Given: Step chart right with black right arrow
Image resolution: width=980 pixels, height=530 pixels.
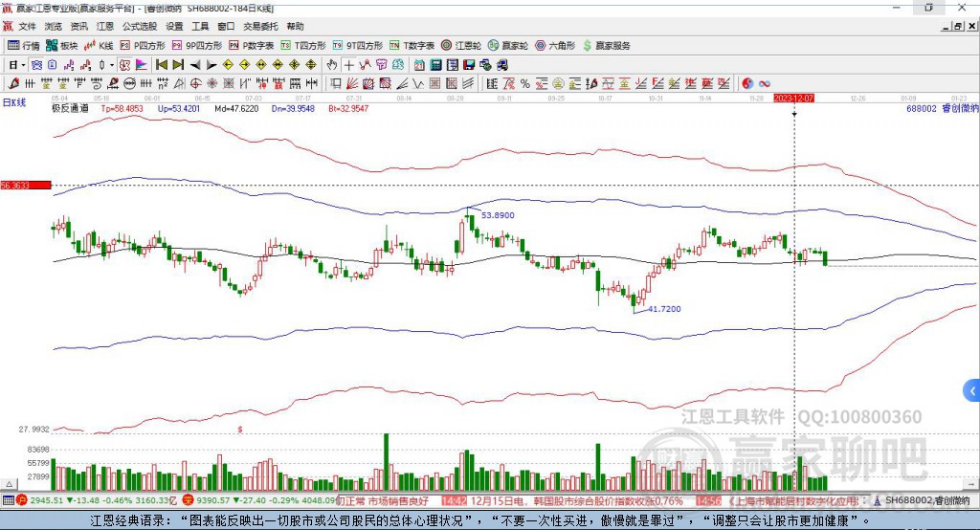Looking at the screenshot, I should coord(212,65).
